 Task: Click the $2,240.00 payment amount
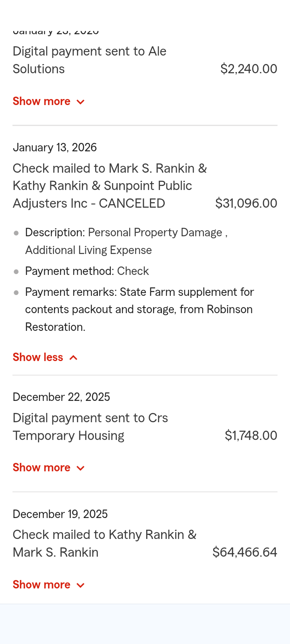249,69
